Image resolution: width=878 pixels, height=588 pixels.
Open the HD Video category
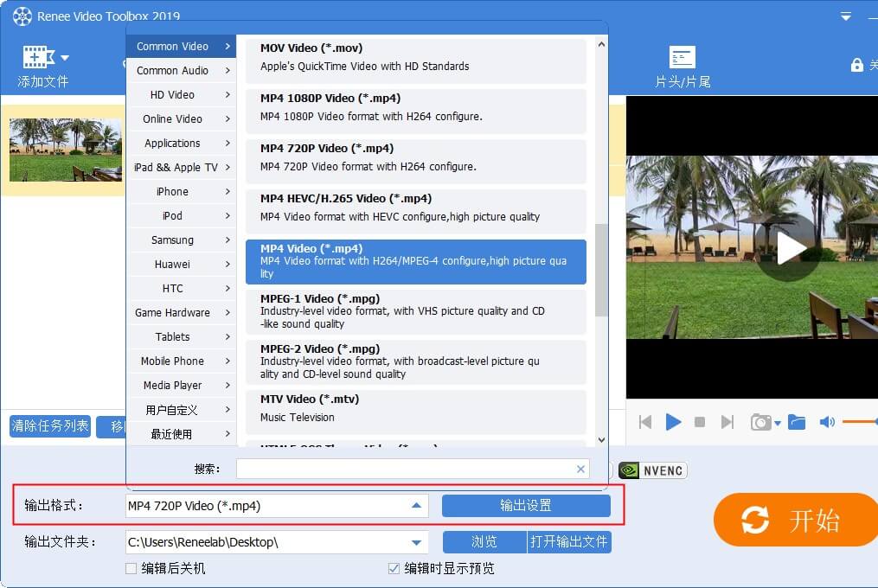[x=182, y=94]
